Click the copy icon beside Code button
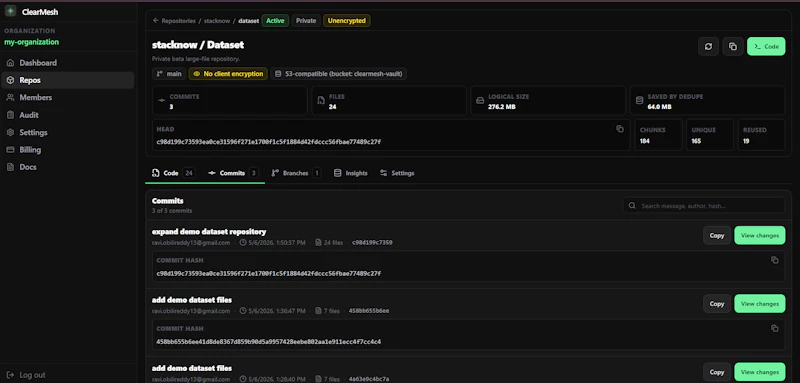The height and width of the screenshot is (383, 800). pyautogui.click(x=733, y=46)
